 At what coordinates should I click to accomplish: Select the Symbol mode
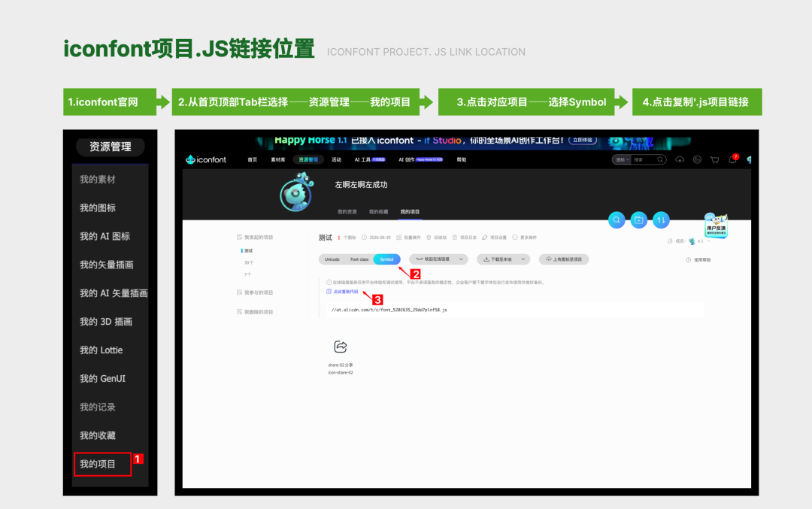pos(387,259)
